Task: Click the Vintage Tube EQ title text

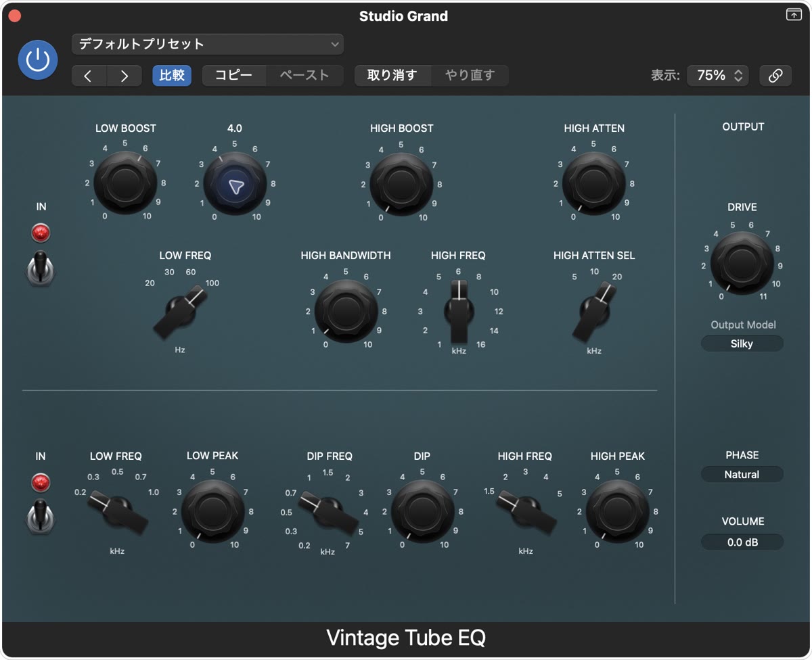Action: (406, 638)
